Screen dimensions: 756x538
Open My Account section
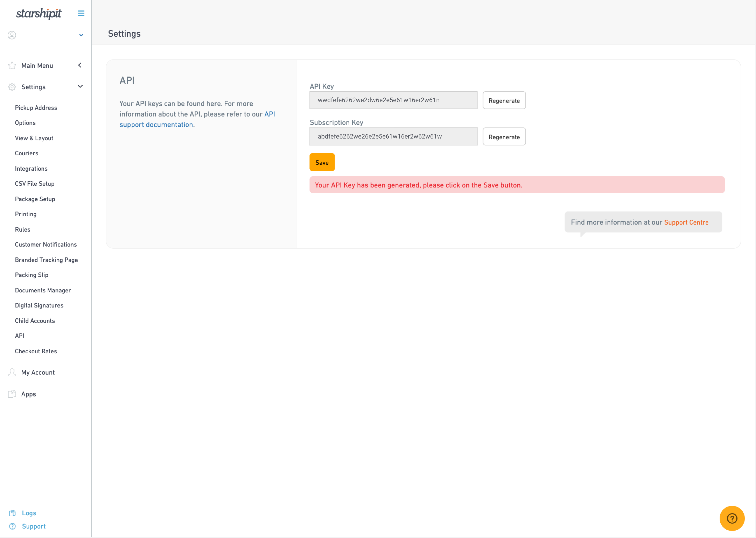coord(38,372)
